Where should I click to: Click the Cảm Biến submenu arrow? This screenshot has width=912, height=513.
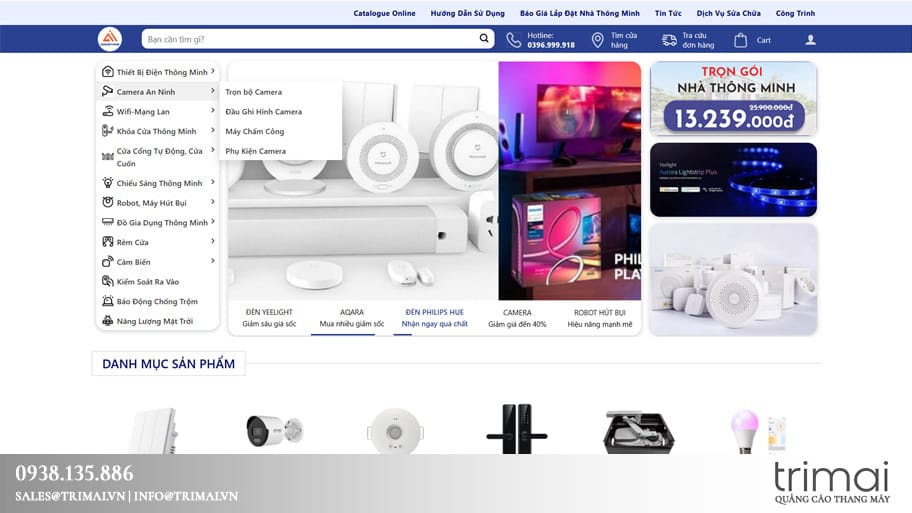tap(213, 261)
